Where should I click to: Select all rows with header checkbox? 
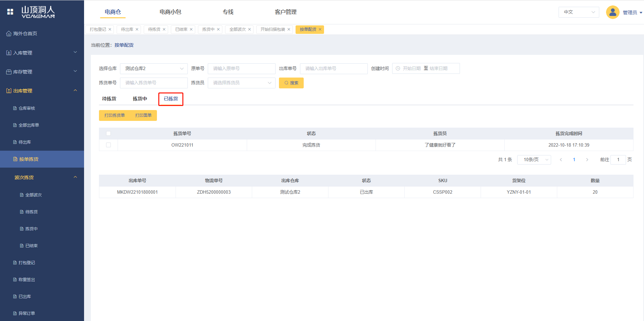(108, 133)
